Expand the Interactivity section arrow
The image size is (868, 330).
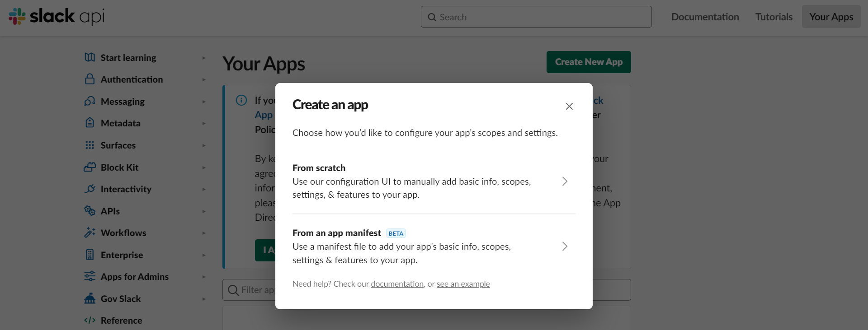pos(204,189)
